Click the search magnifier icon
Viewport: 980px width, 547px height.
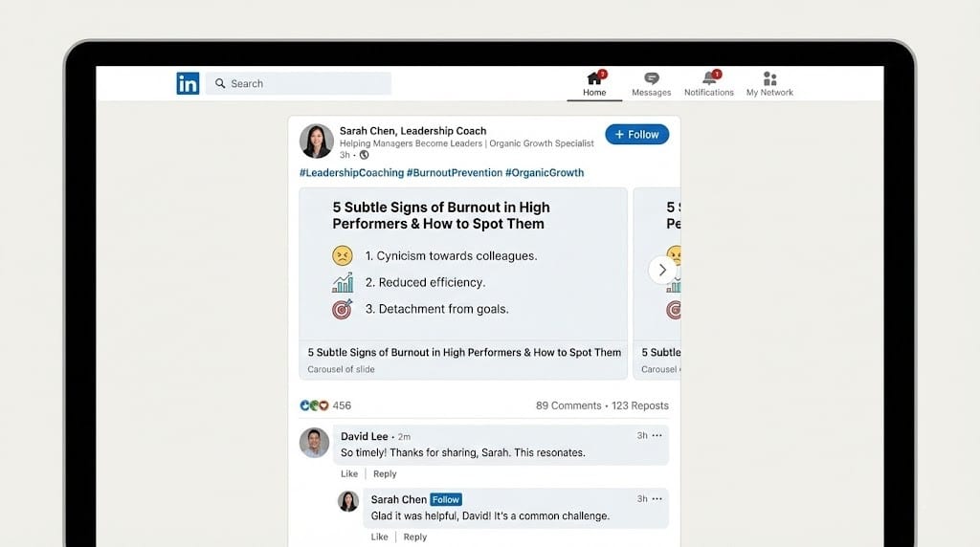220,83
